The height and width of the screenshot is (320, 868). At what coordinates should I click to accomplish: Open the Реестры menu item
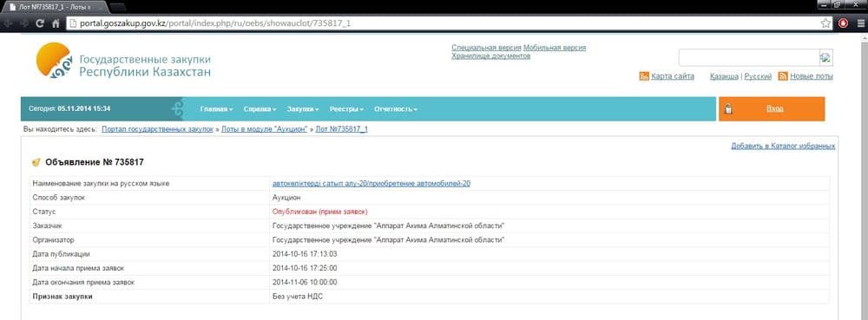click(346, 109)
